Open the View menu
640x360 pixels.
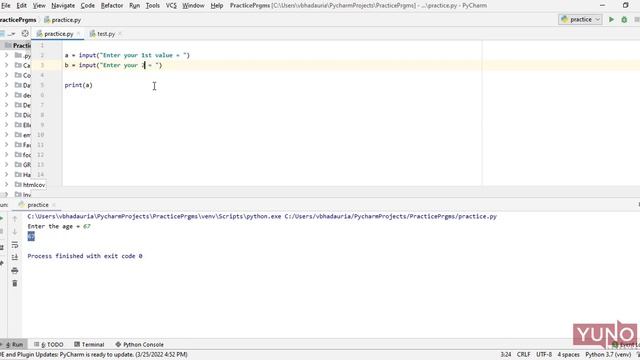pyautogui.click(x=39, y=6)
